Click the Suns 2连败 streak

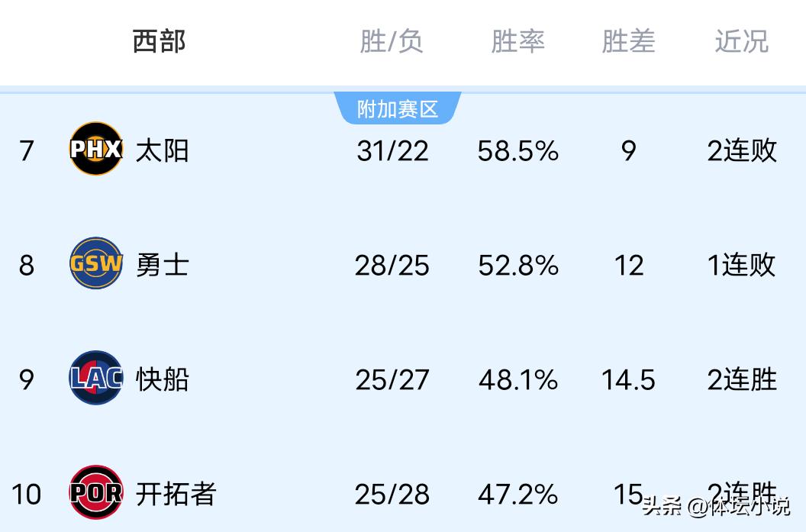(742, 151)
